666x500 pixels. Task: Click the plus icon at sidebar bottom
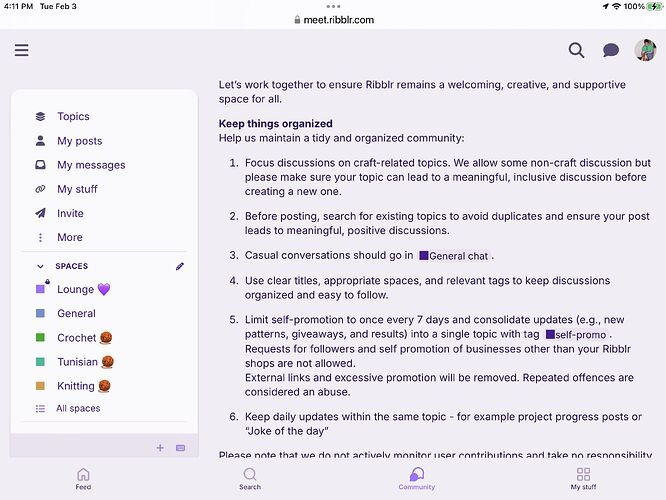(x=160, y=448)
